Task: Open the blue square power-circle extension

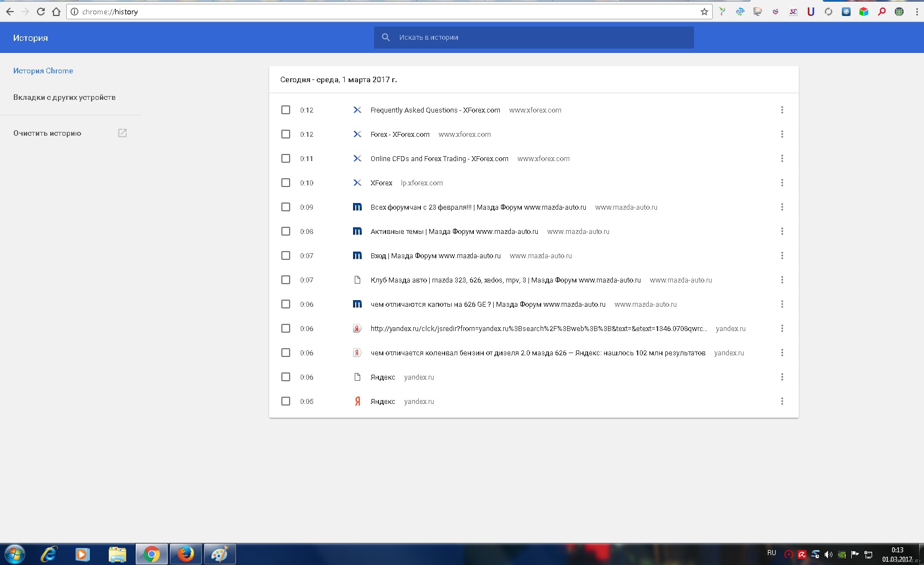Action: point(846,12)
